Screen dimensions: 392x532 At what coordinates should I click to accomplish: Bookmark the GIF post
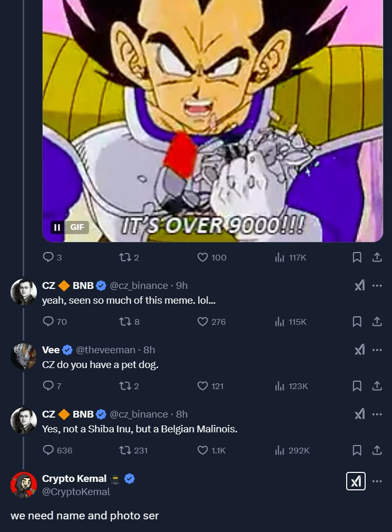[357, 257]
